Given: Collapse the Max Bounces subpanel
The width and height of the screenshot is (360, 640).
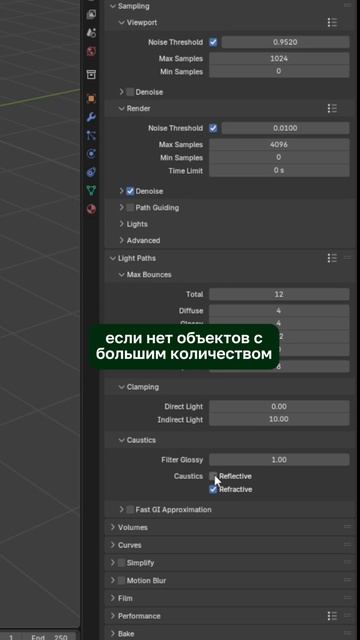Looking at the screenshot, I should click(121, 274).
